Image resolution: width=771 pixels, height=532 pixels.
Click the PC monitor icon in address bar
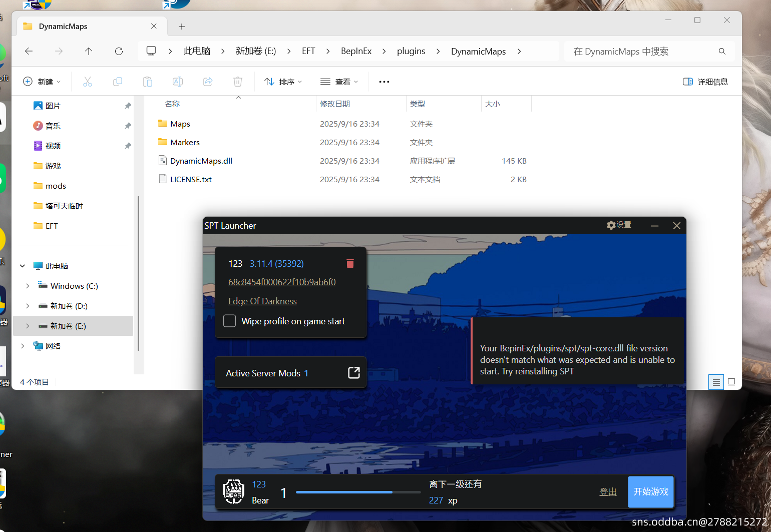(151, 51)
